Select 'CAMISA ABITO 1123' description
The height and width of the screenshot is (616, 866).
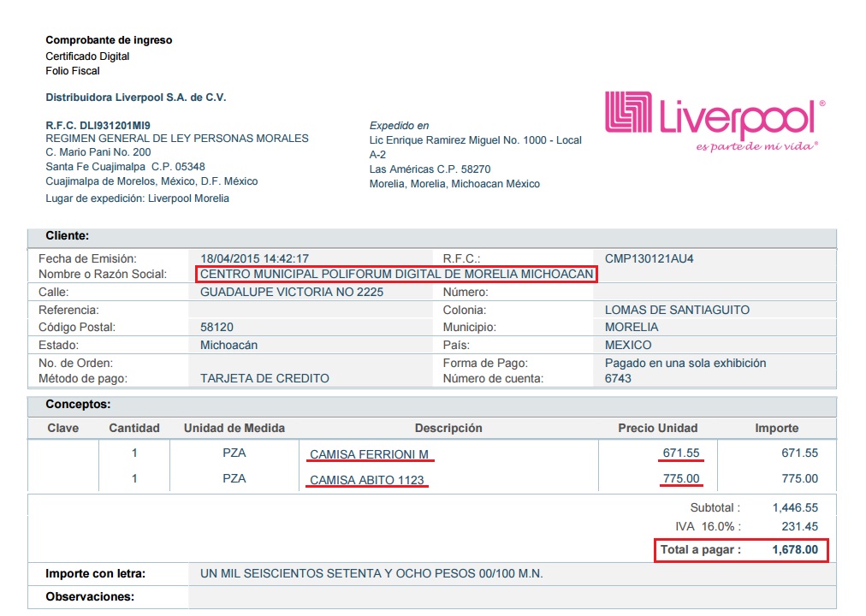point(367,480)
